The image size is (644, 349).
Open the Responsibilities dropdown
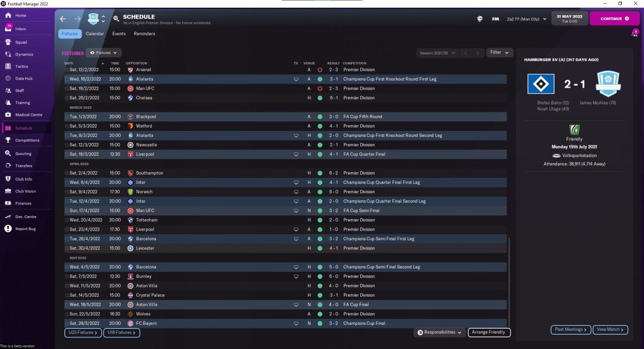(439, 332)
